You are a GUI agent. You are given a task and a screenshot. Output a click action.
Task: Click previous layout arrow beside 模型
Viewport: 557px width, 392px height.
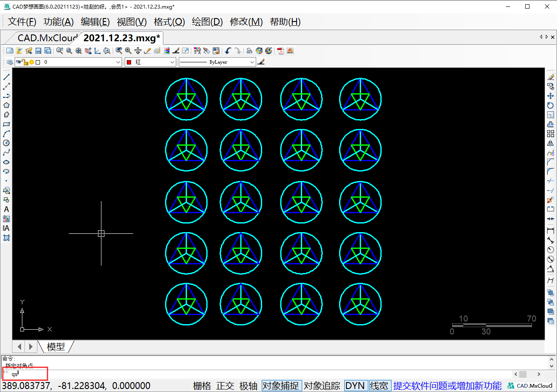[19, 346]
